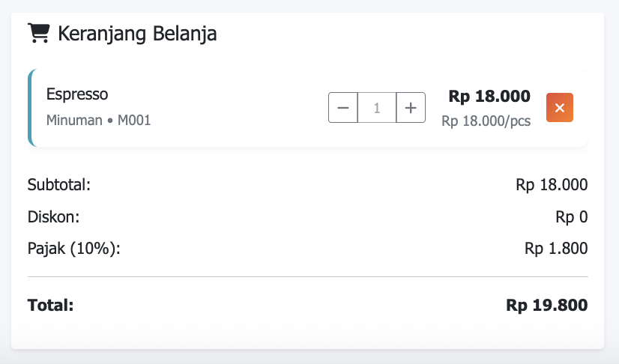Click the Diskon amount Rp 0
619x364 pixels.
[x=571, y=217]
